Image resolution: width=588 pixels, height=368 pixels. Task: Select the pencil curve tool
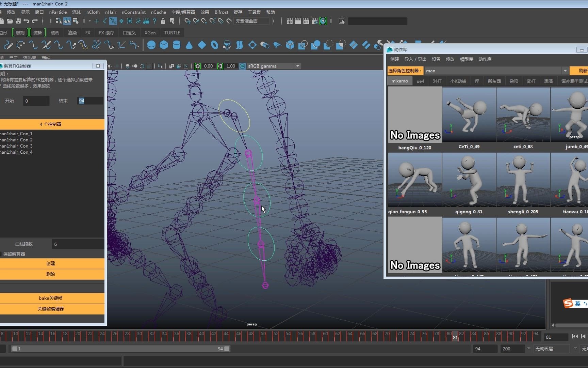[8, 45]
